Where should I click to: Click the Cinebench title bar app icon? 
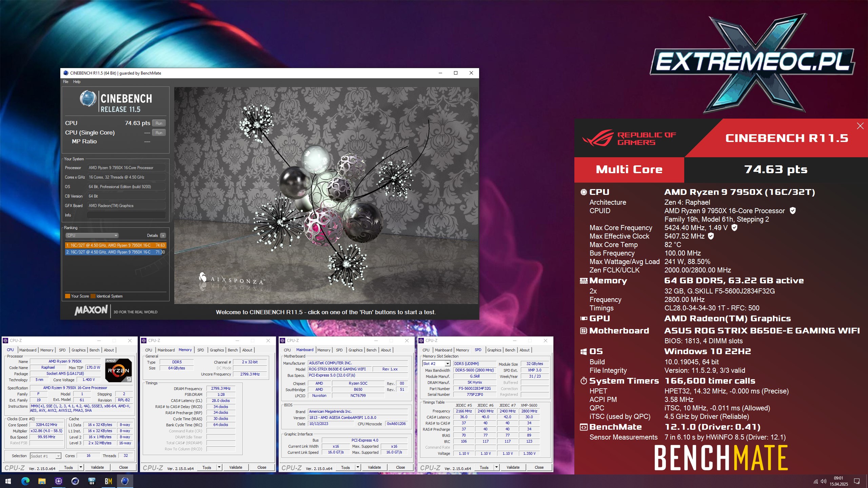tap(66, 73)
